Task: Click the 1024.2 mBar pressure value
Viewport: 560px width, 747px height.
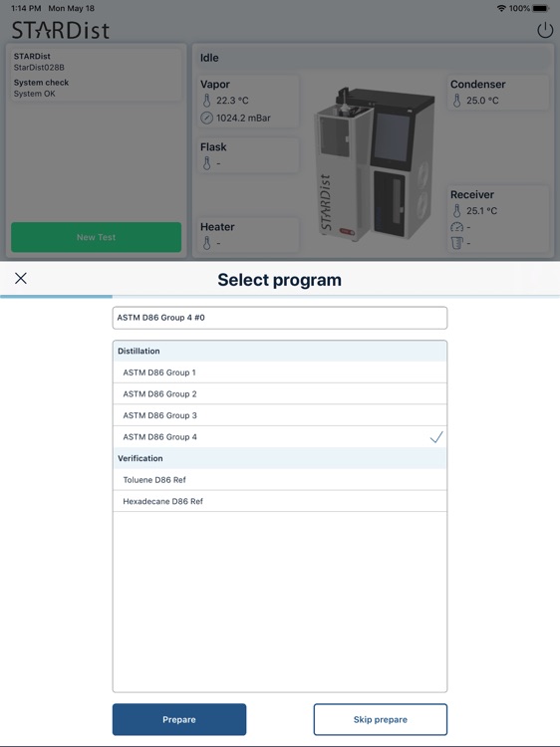Action: 243,118
